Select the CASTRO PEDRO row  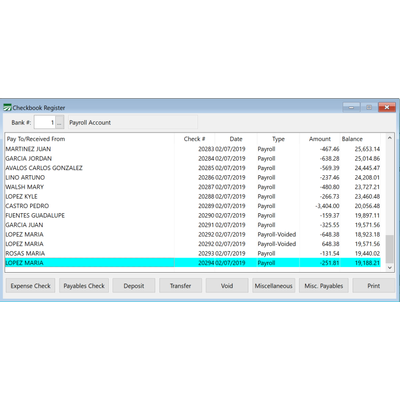193,206
